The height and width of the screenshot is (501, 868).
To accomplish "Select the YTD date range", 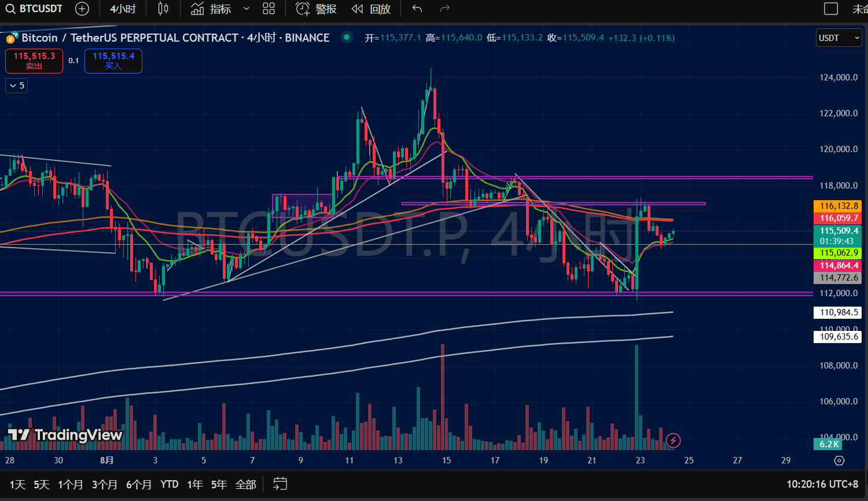I will (170, 484).
